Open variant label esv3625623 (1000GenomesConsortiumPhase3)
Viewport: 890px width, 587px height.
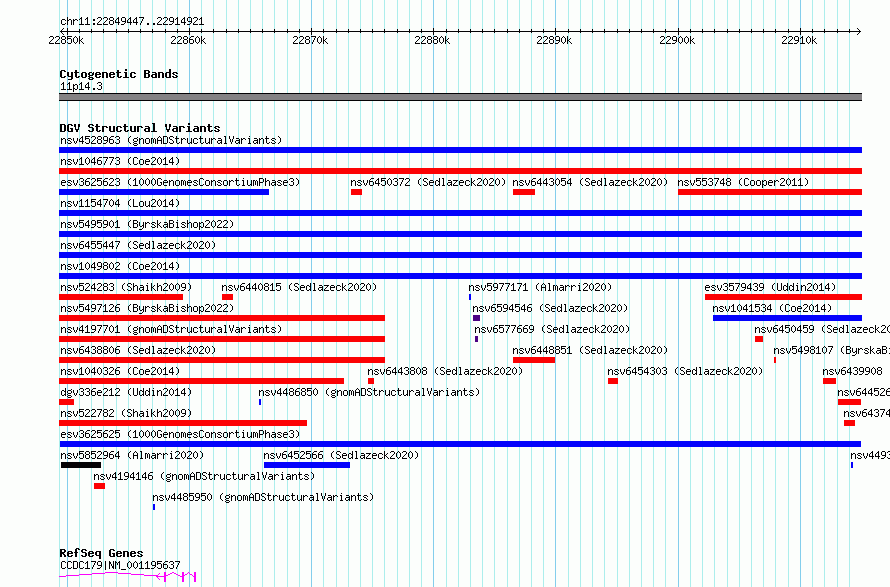coord(180,182)
